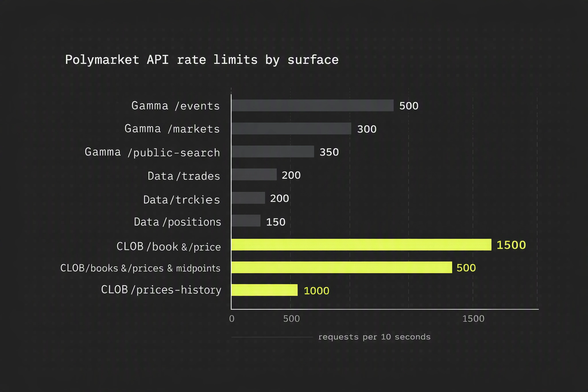
Task: Click the x-axis tick label 500
Action: click(292, 319)
